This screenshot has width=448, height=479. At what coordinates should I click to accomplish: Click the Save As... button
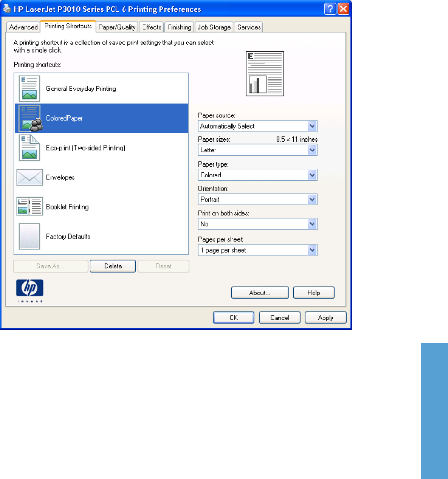(x=50, y=266)
